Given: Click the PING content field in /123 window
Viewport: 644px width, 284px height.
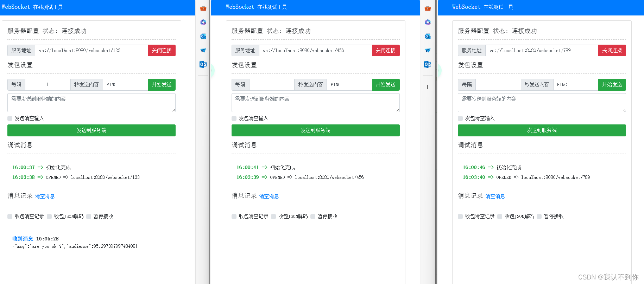Looking at the screenshot, I should point(125,84).
